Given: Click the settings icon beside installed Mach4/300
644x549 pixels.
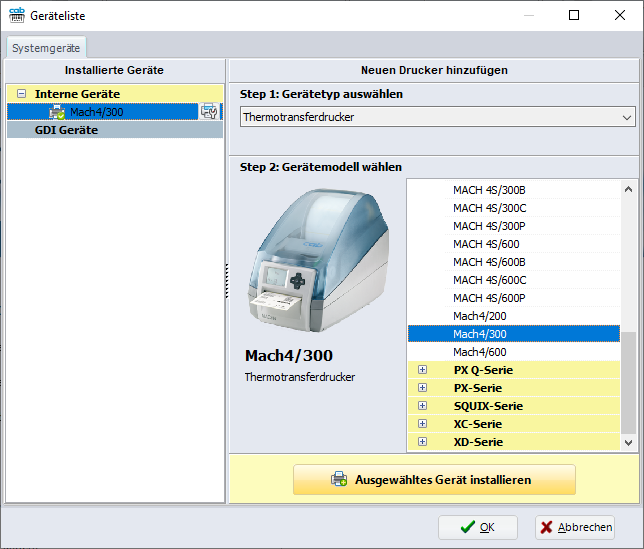Looking at the screenshot, I should tap(209, 112).
